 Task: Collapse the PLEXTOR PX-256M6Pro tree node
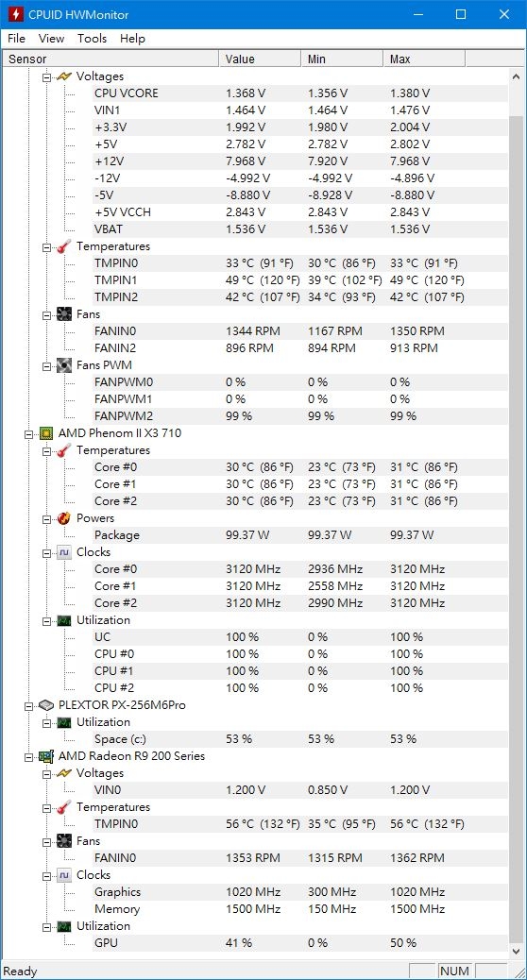[28, 705]
